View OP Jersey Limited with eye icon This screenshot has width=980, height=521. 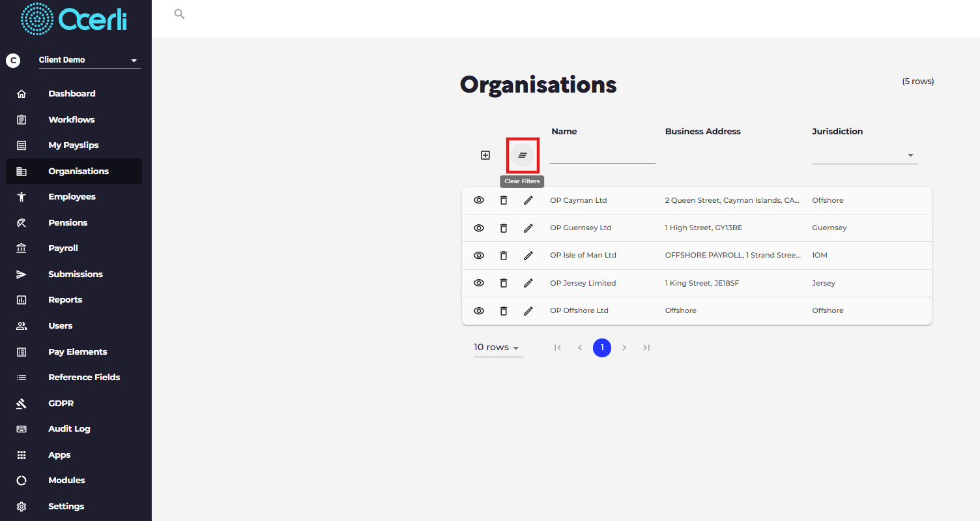(x=479, y=283)
